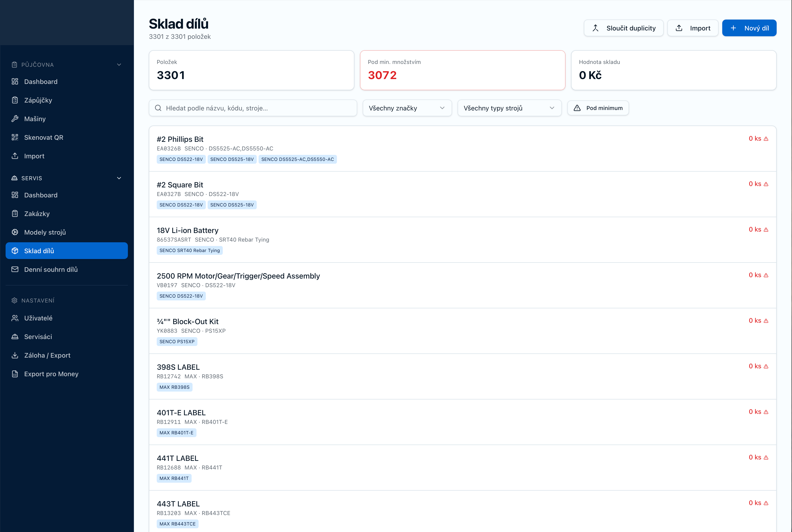The width and height of the screenshot is (792, 532).
Task: Navigate to Export pro Money
Action: [67, 374]
